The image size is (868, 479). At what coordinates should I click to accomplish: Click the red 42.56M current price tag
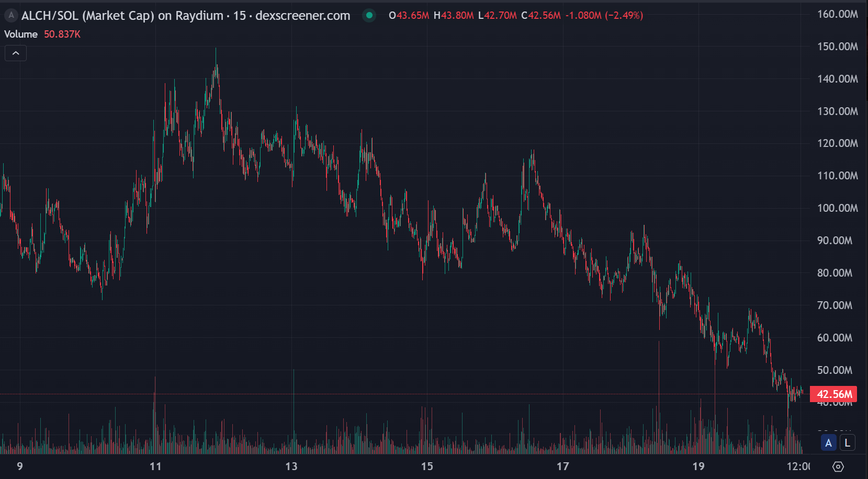point(833,394)
